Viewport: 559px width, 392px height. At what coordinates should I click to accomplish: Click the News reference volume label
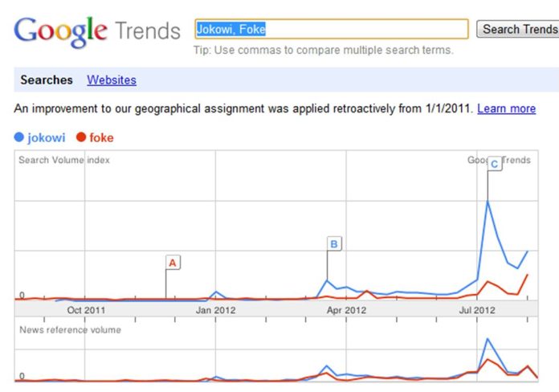(70, 330)
